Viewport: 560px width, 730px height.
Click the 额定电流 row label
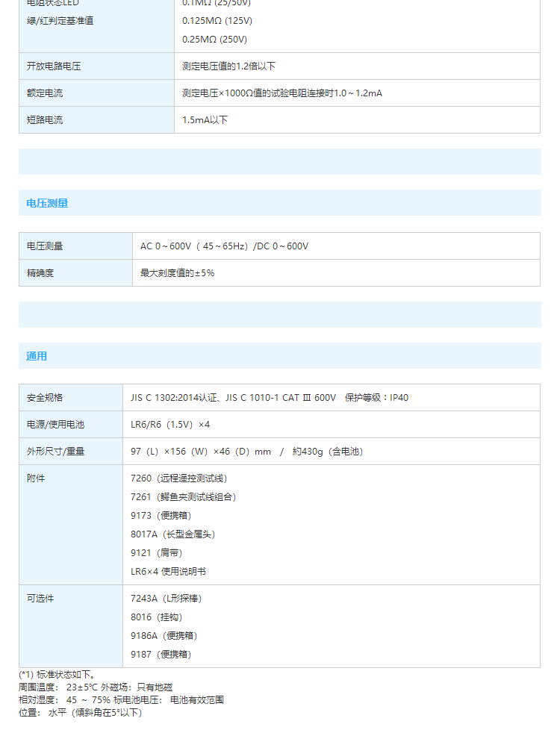[45, 93]
